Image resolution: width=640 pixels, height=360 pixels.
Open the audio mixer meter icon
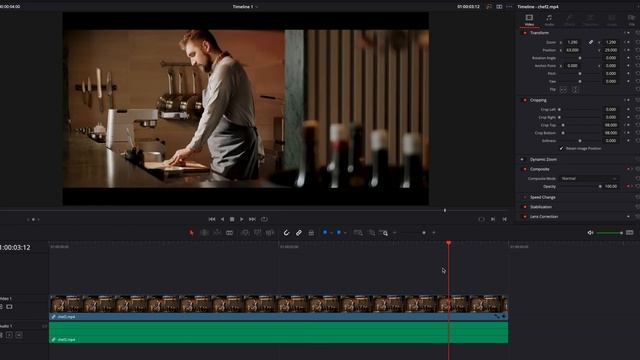tap(629, 233)
